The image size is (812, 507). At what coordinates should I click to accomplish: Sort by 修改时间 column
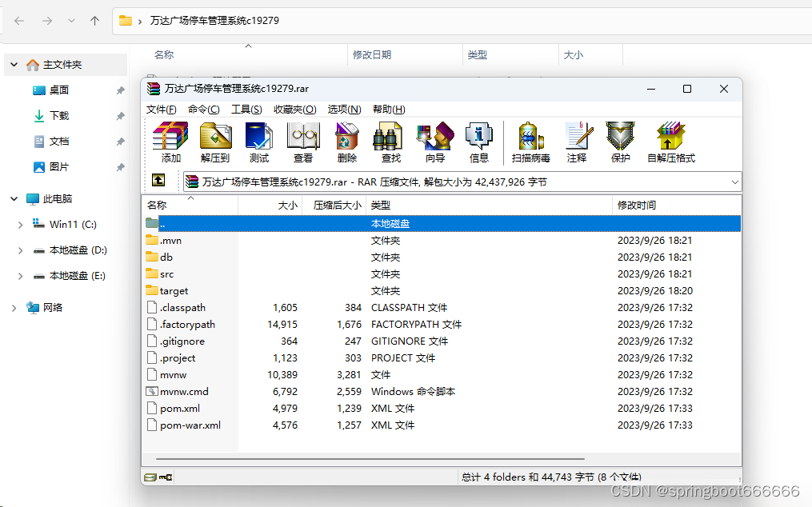click(x=676, y=205)
